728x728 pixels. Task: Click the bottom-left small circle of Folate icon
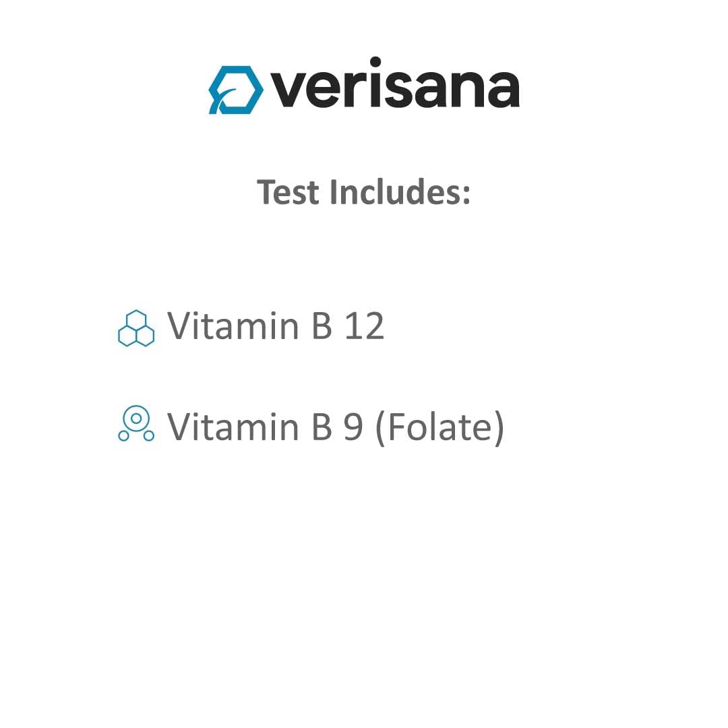pyautogui.click(x=124, y=435)
